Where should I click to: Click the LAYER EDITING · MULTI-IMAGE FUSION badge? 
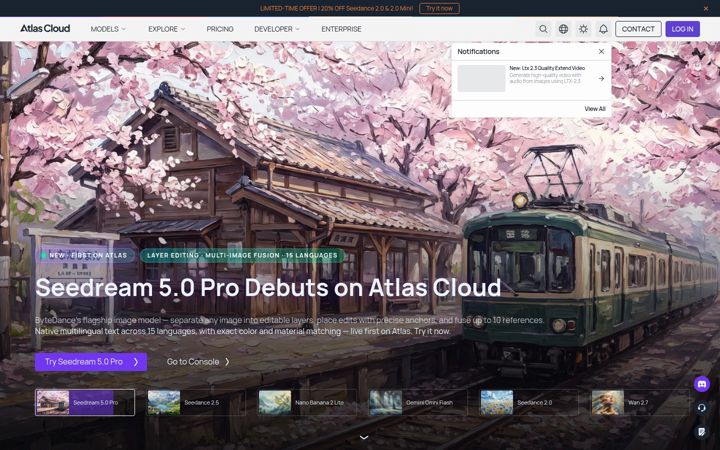click(242, 255)
